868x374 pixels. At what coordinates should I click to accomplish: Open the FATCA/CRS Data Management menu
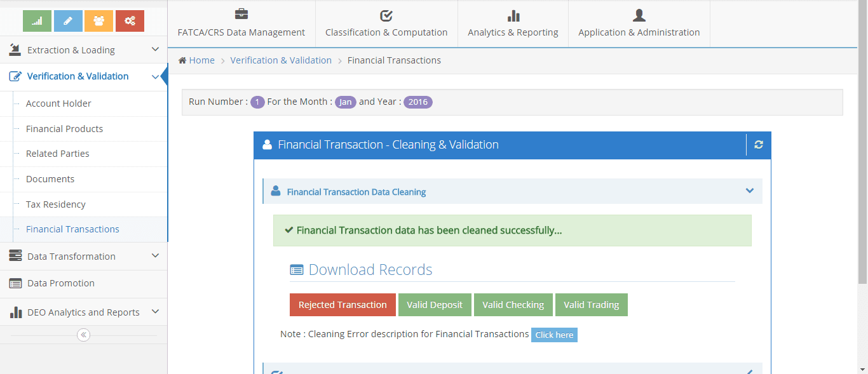coord(241,23)
